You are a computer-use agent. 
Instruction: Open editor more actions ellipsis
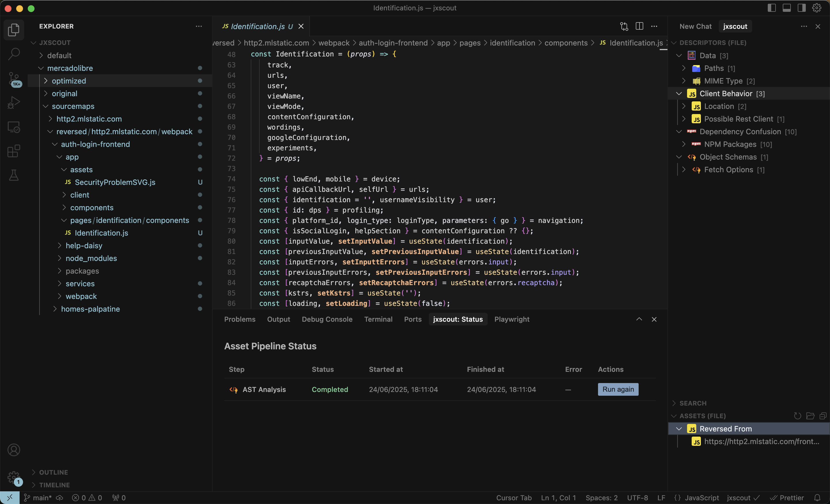coord(654,26)
